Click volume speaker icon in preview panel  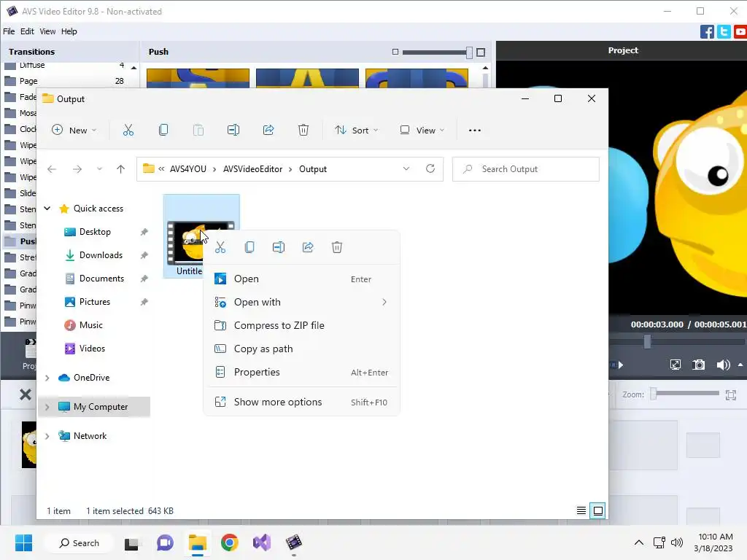723,365
